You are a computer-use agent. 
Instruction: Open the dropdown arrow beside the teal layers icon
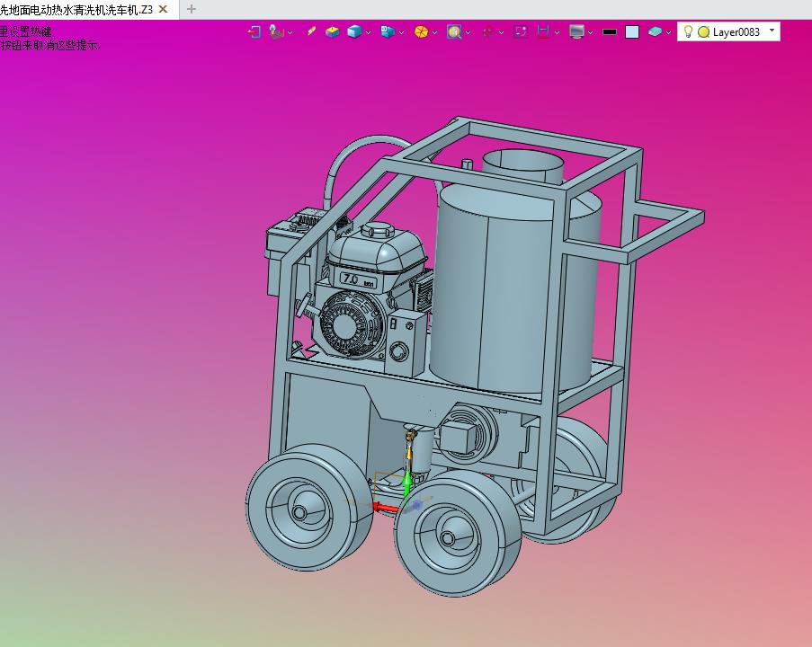(668, 32)
